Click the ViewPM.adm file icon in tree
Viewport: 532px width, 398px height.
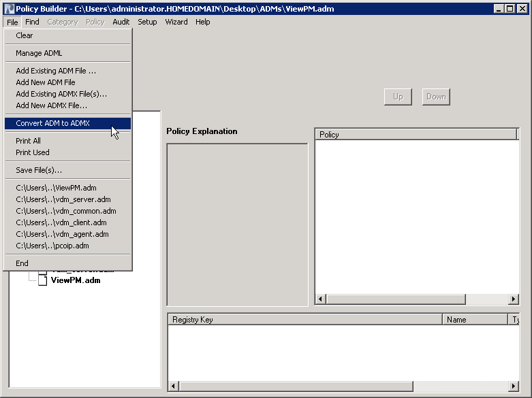point(42,280)
